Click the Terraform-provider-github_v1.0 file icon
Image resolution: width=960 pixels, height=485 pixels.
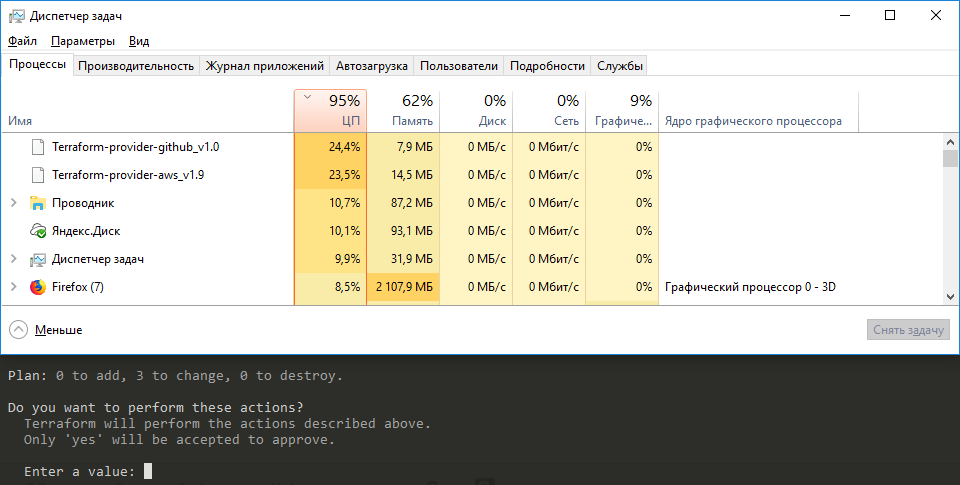(38, 147)
